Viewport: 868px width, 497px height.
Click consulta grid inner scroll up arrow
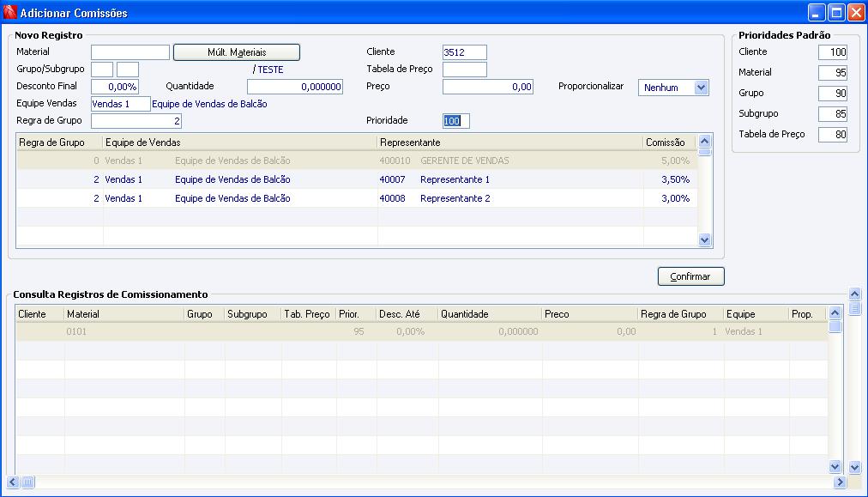[x=835, y=313]
